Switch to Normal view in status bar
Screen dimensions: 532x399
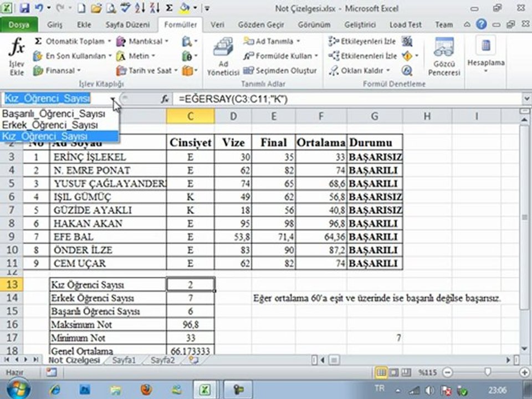381,372
